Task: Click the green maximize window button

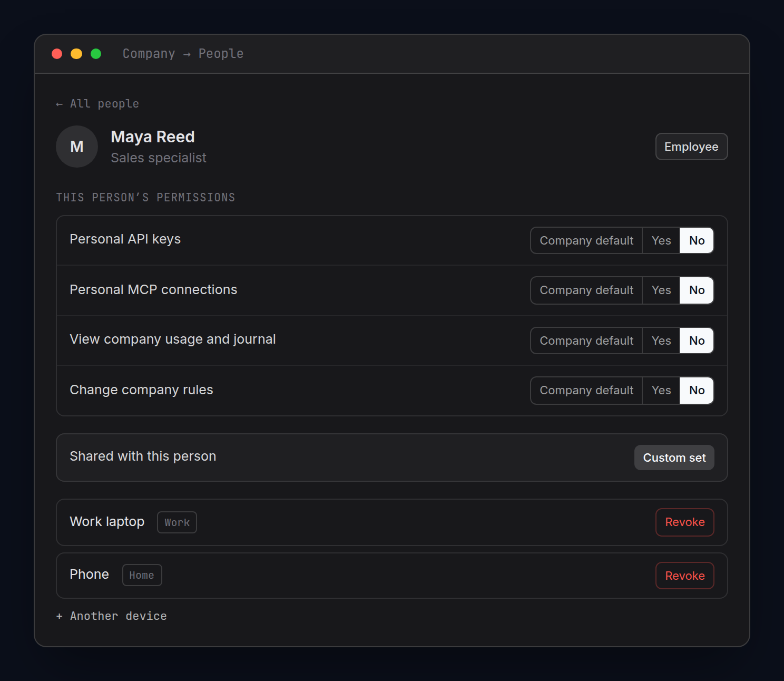Action: 96,54
